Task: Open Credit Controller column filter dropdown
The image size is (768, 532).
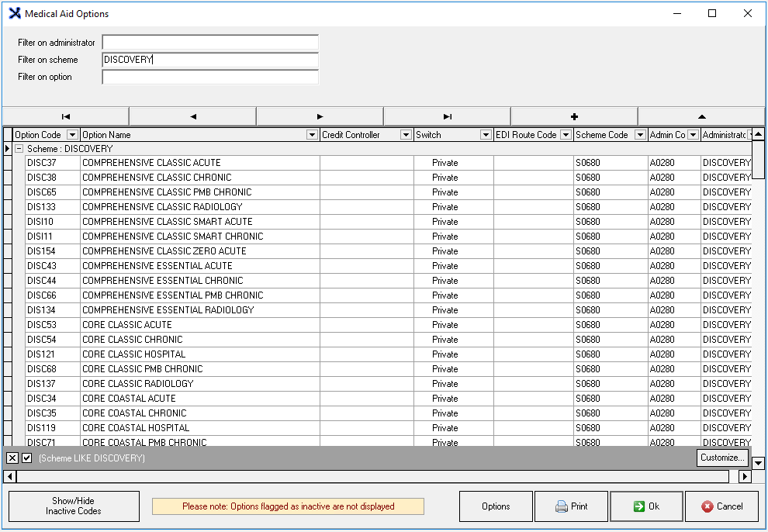Action: click(406, 135)
